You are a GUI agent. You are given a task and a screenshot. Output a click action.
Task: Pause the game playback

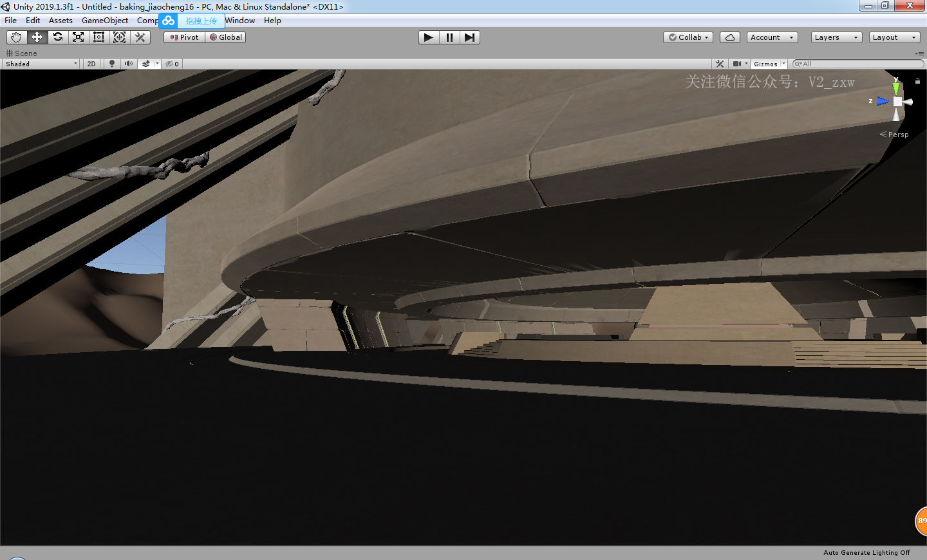click(449, 37)
